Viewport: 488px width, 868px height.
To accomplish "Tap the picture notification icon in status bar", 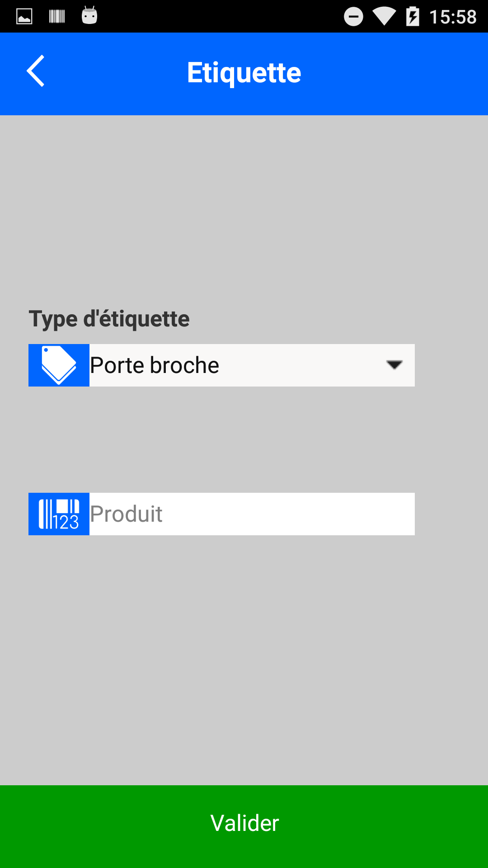I will [24, 17].
